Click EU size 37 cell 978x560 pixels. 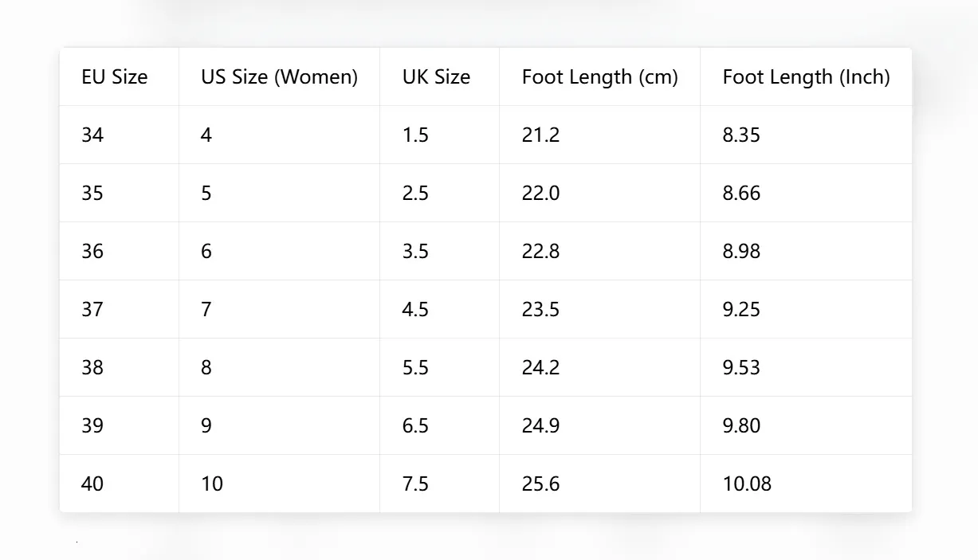[x=120, y=309]
